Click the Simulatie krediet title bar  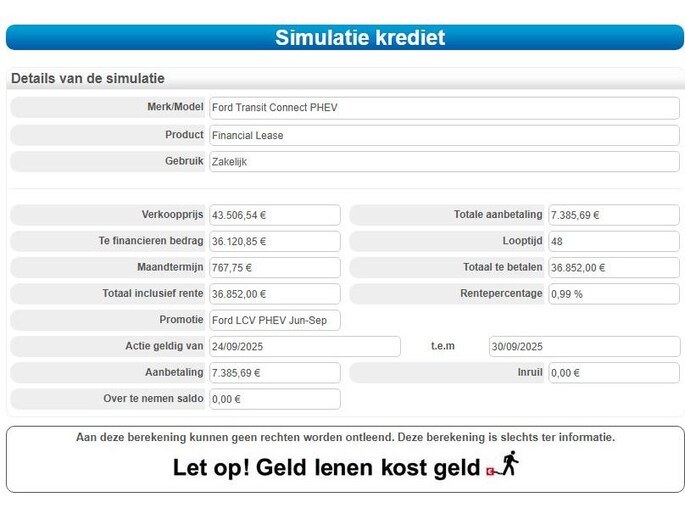click(x=344, y=38)
